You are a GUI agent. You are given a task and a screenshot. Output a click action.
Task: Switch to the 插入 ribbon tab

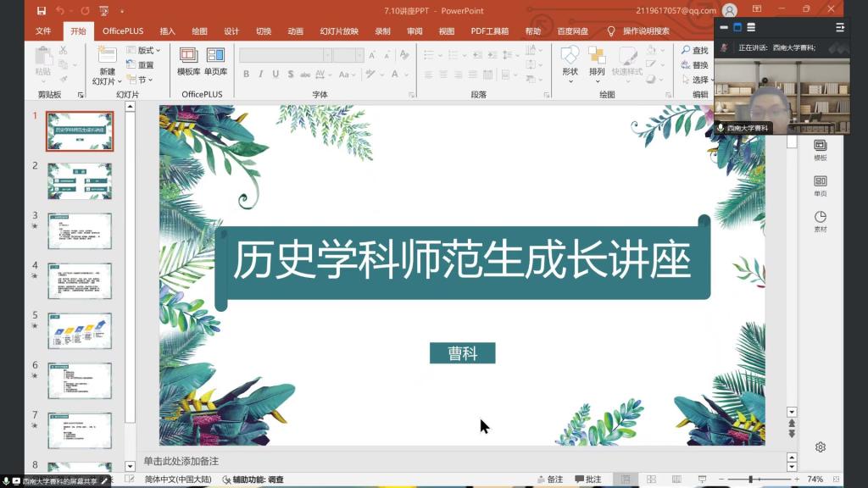[x=168, y=31]
